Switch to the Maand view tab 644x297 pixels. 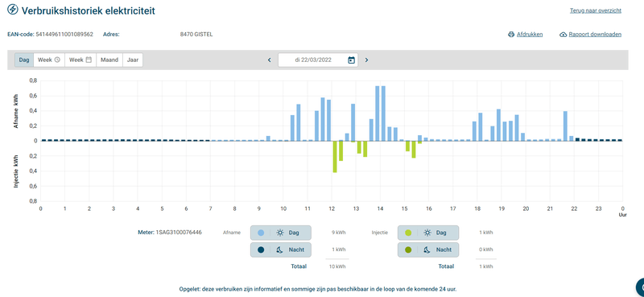tap(109, 60)
